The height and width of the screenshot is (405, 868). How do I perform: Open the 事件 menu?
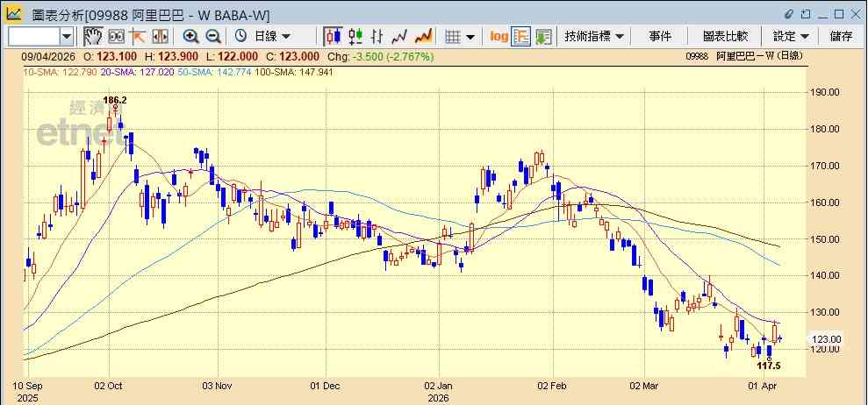click(660, 37)
